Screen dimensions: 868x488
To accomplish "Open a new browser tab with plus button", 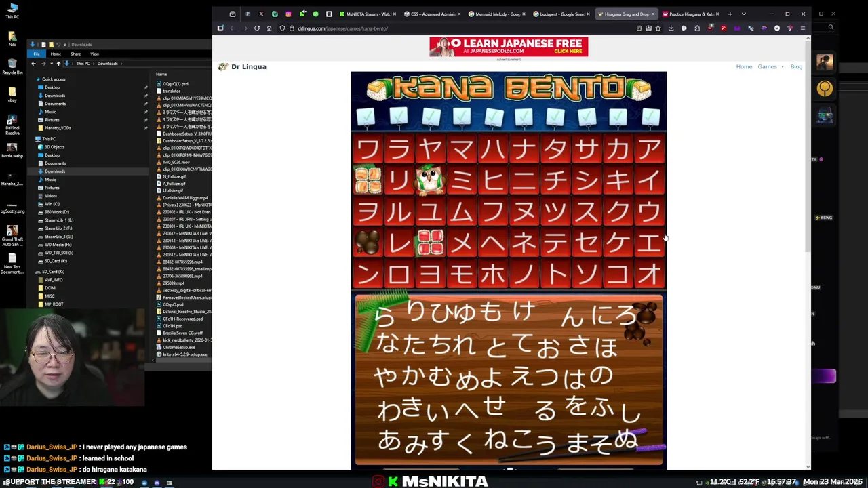I will (730, 14).
